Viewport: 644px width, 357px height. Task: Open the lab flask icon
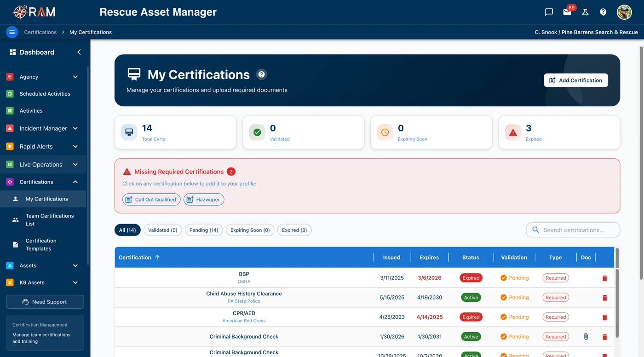pos(585,12)
